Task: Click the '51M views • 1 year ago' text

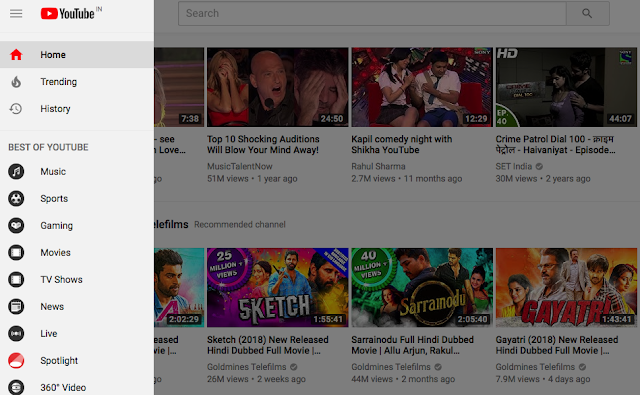Action: pos(252,179)
